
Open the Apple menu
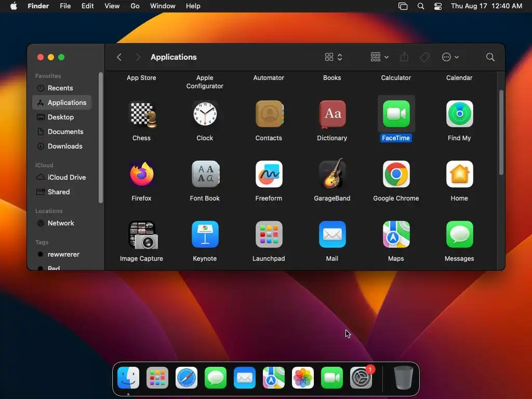click(14, 6)
